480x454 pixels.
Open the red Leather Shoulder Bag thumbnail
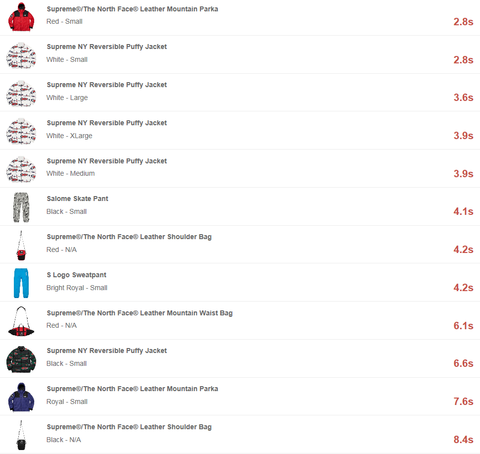[21, 245]
